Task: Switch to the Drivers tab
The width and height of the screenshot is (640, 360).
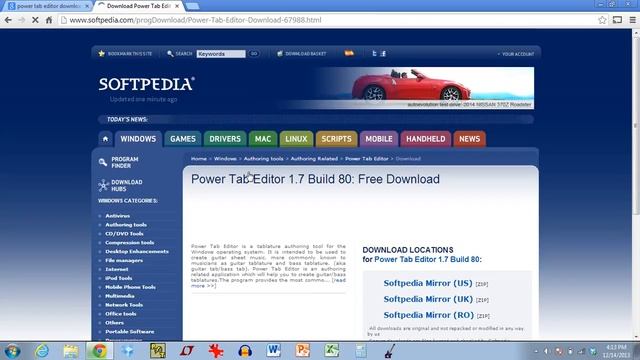Action: 225,139
